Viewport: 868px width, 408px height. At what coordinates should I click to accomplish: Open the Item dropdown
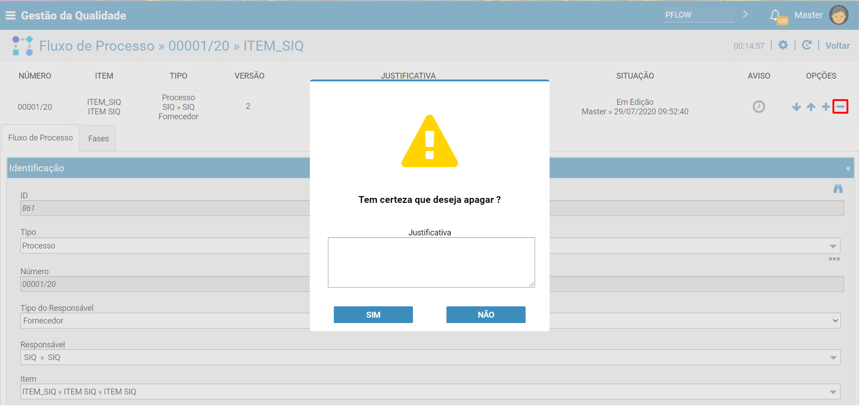tap(833, 392)
